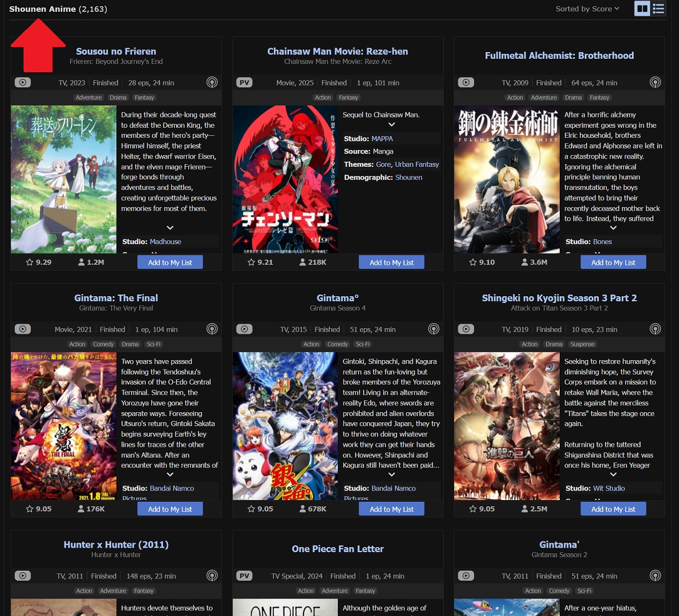Open Gintama' title link
Screen dimensions: 679x616
559,544
